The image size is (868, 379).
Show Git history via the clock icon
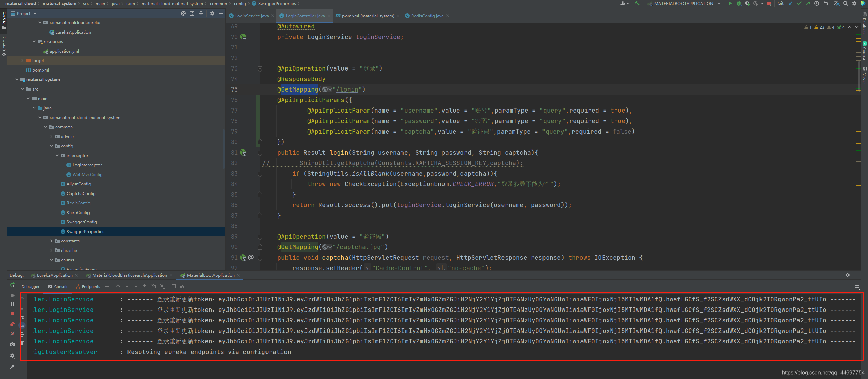pos(817,4)
